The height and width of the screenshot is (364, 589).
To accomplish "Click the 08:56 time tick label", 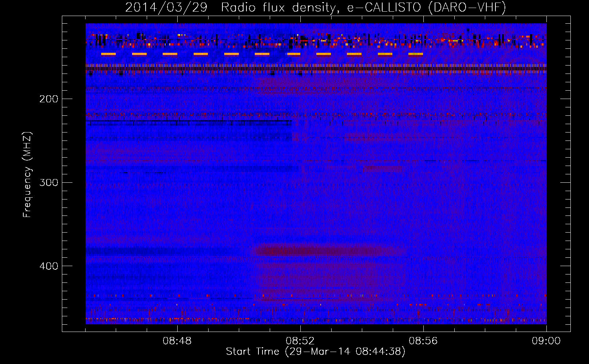I will tap(423, 341).
